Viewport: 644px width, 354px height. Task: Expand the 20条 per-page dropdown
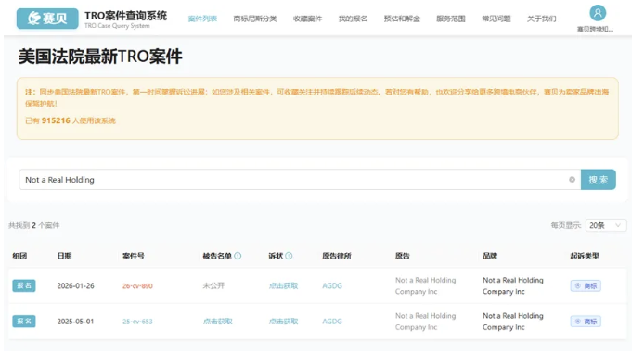tap(606, 225)
